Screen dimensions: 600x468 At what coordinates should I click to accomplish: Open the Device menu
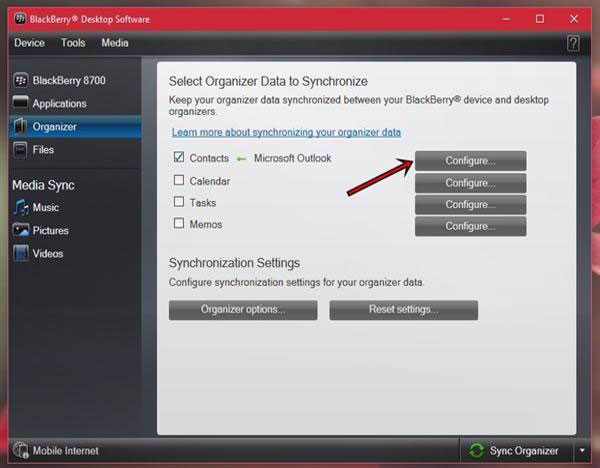29,43
